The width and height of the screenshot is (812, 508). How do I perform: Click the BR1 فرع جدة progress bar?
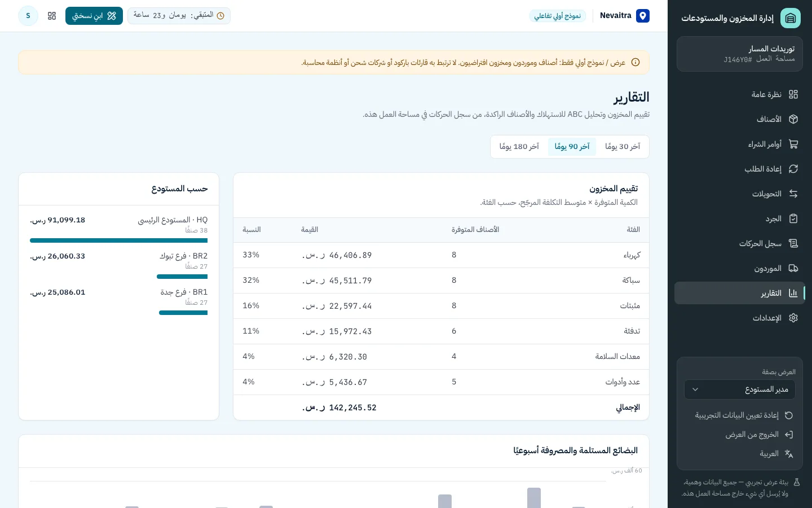[x=183, y=313]
